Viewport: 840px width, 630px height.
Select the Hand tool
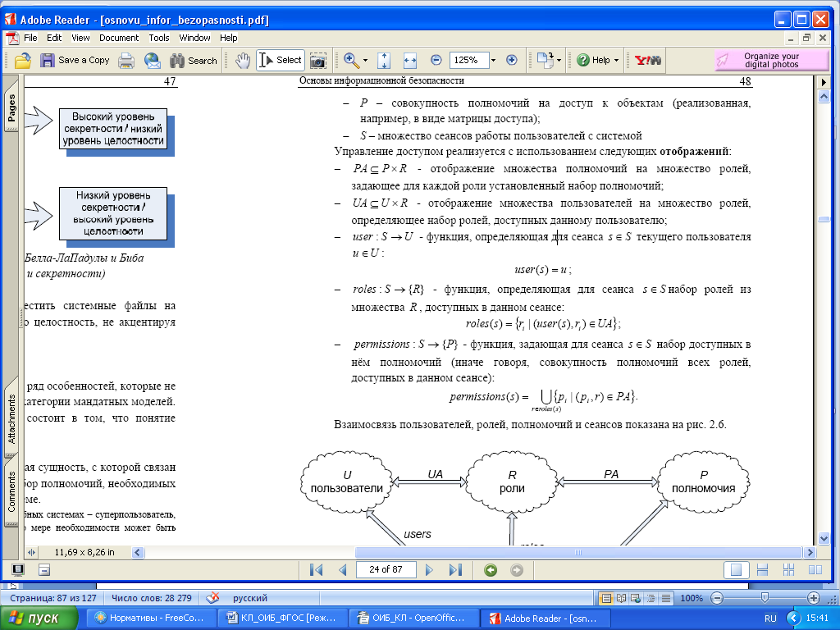tap(243, 60)
